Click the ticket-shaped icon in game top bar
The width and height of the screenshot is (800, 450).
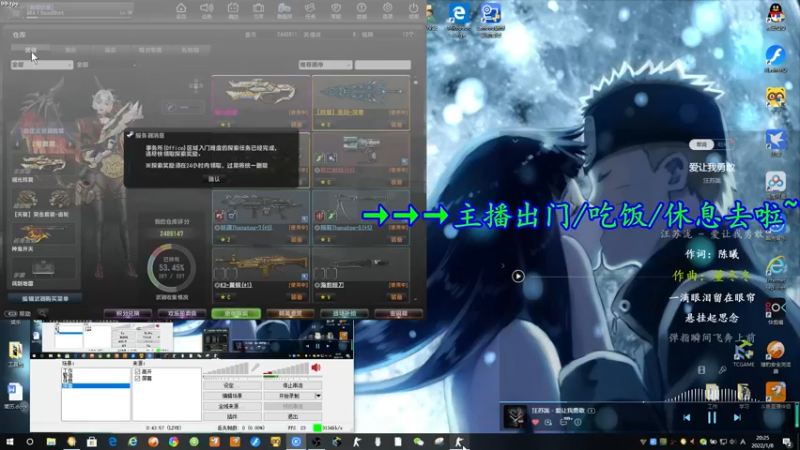click(310, 8)
